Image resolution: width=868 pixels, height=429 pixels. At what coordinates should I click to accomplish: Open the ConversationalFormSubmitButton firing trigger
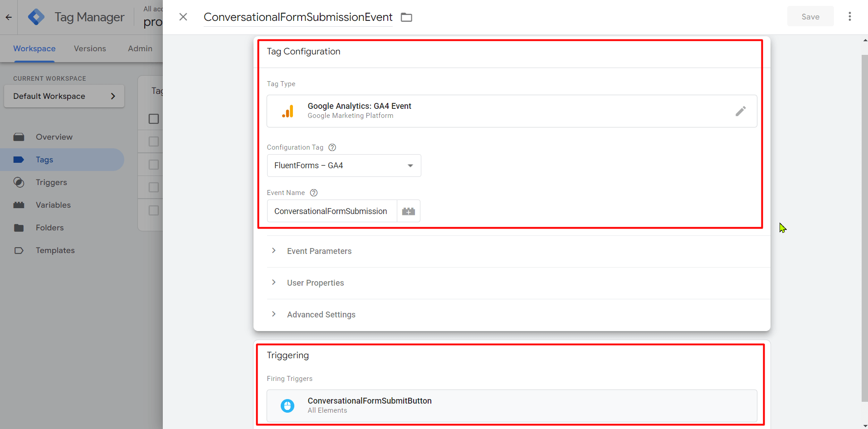pos(512,405)
